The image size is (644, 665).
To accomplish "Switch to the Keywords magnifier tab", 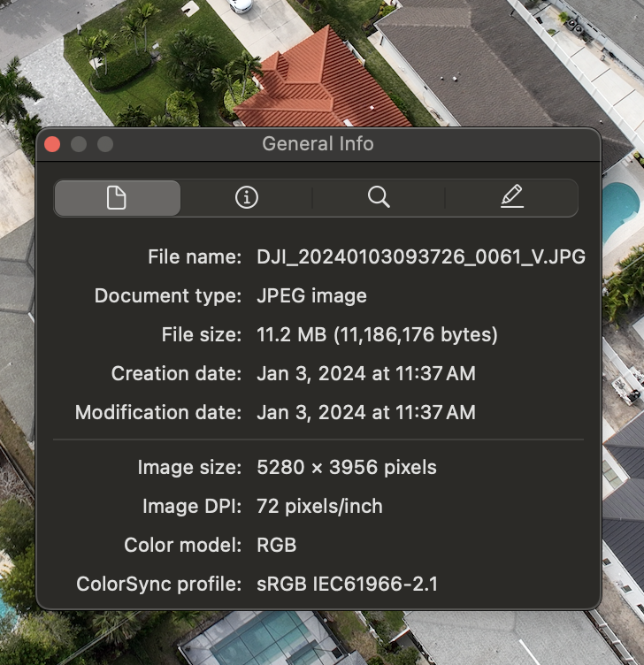I will [x=379, y=197].
